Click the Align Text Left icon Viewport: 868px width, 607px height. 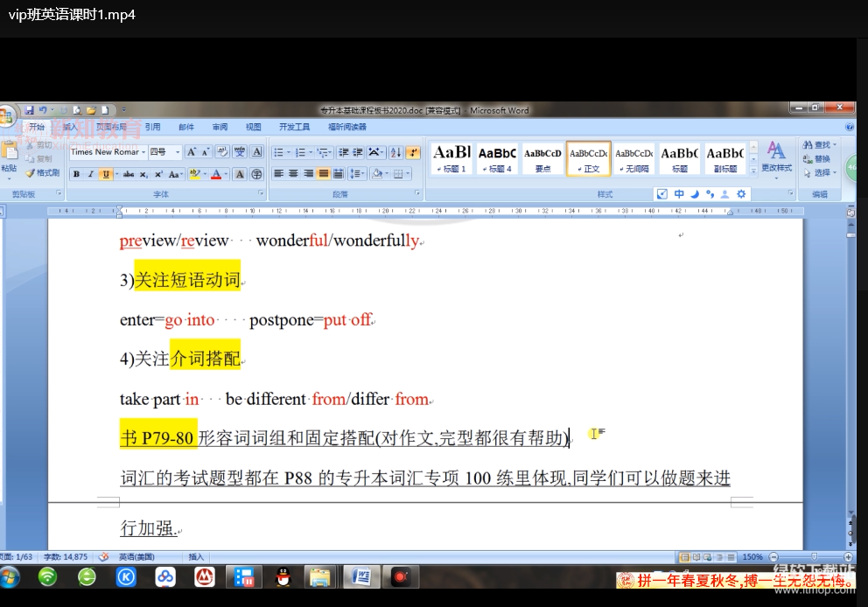(278, 174)
